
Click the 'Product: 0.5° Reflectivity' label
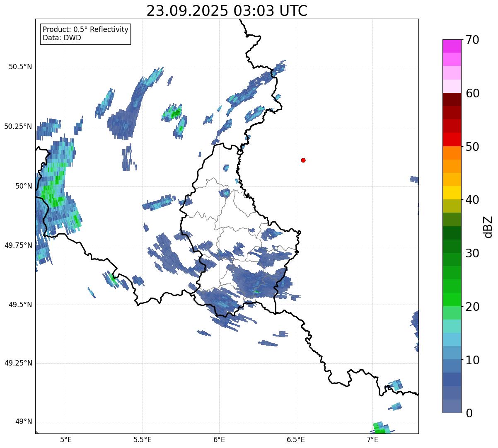coord(85,29)
